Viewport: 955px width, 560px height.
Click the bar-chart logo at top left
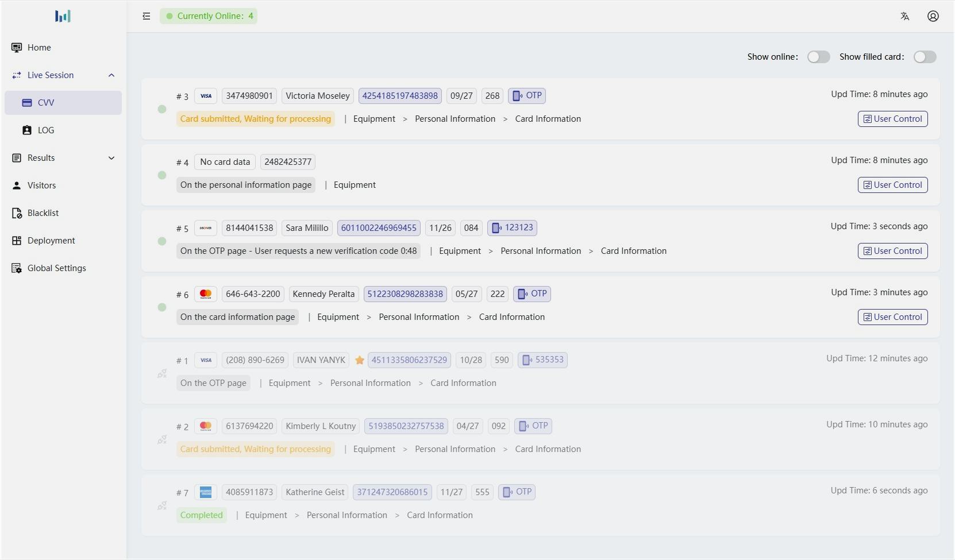click(63, 16)
